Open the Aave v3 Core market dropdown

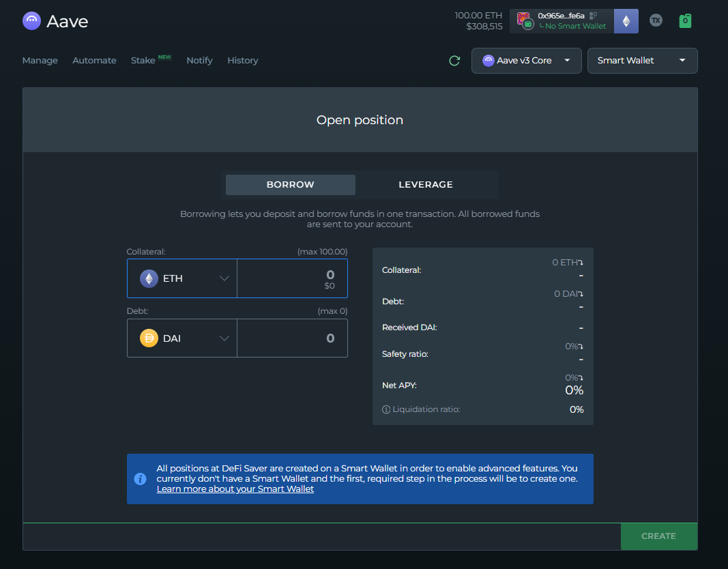point(526,61)
